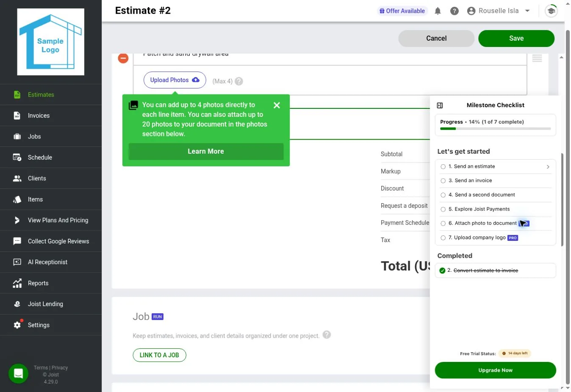Click the Clients people icon
571x392 pixels.
pos(17,178)
